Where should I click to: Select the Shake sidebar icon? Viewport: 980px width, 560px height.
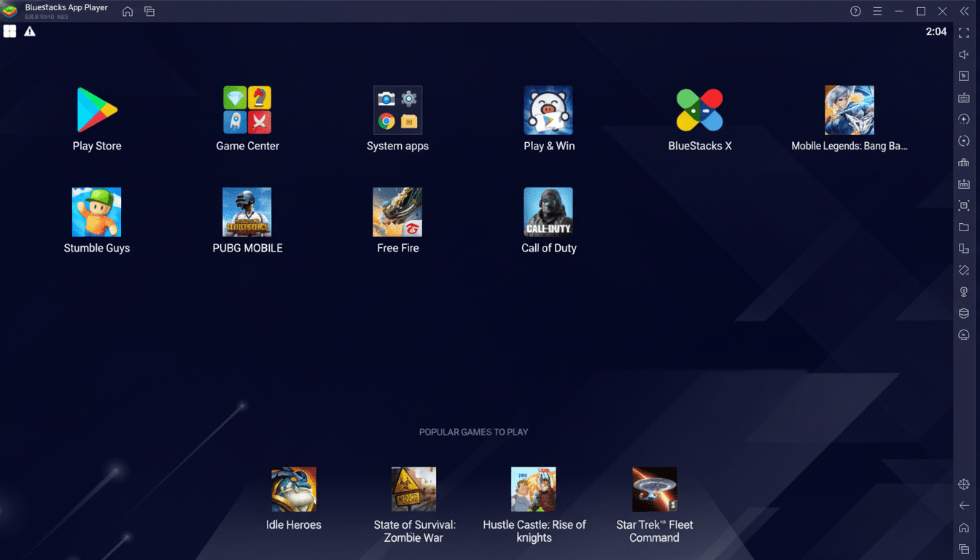click(x=963, y=270)
